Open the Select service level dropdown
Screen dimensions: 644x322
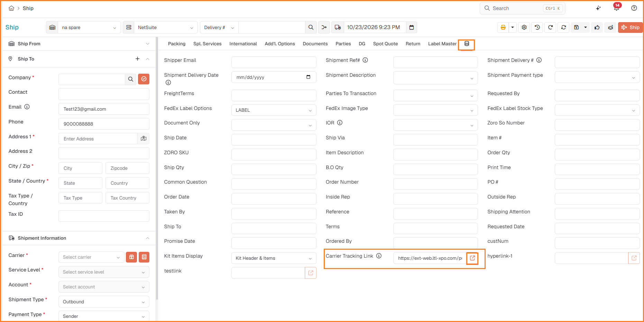click(x=104, y=272)
